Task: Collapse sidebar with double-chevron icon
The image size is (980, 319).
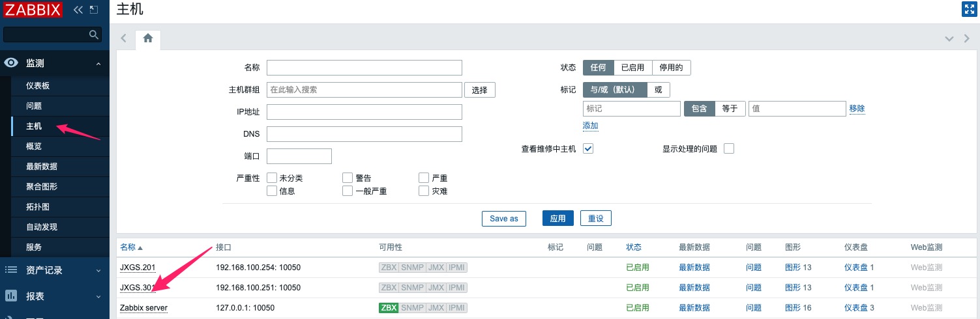Action: coord(78,10)
